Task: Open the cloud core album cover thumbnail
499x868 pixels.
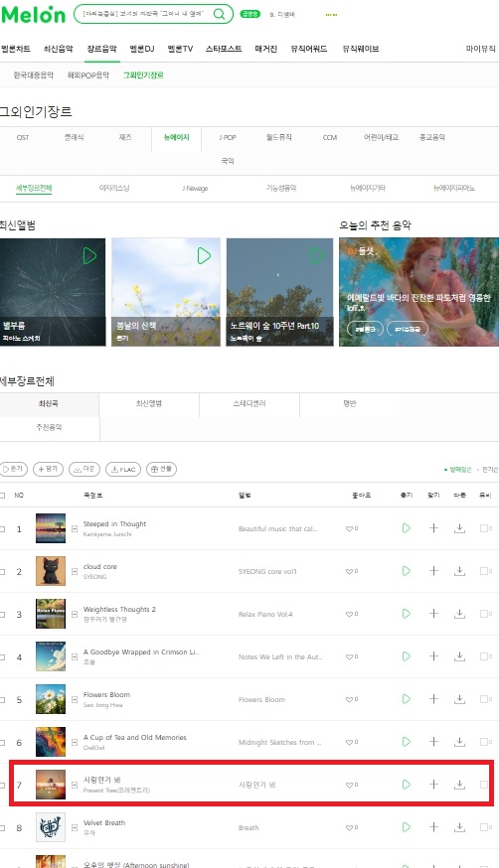Action: [x=51, y=571]
